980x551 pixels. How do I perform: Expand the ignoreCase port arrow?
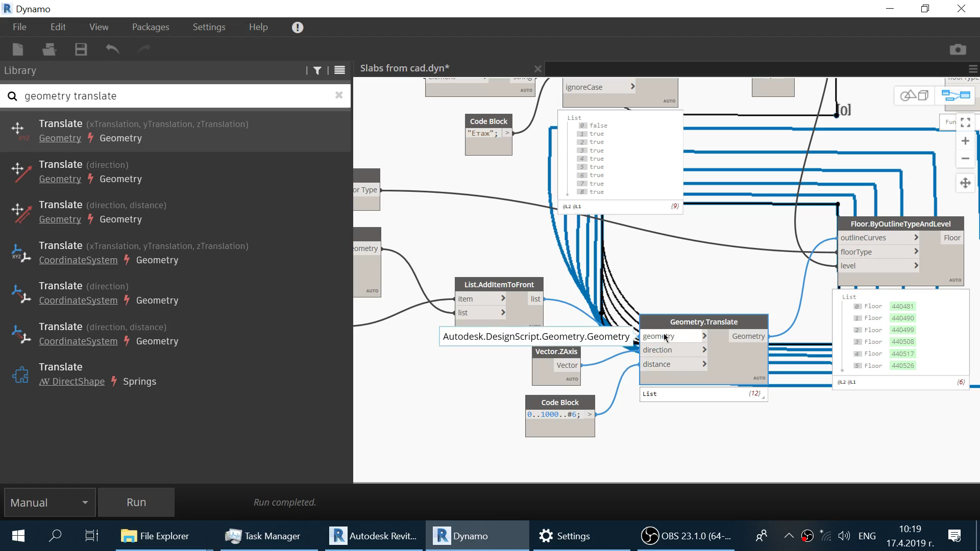coord(632,87)
